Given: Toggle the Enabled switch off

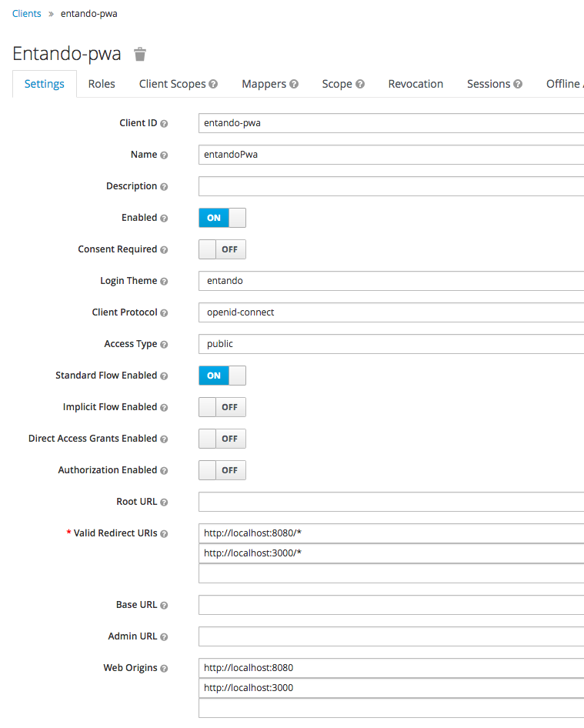Looking at the screenshot, I should pyautogui.click(x=222, y=218).
